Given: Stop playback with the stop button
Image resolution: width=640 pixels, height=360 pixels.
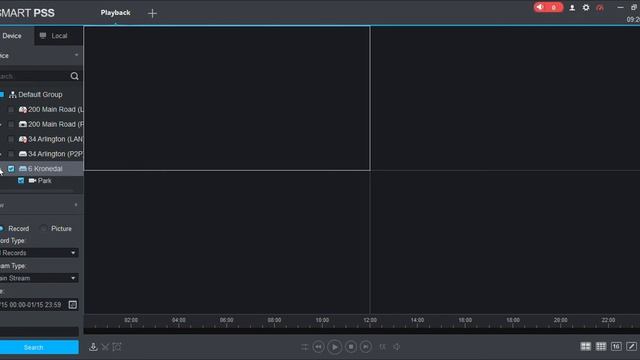Looking at the screenshot, I should click(x=351, y=347).
